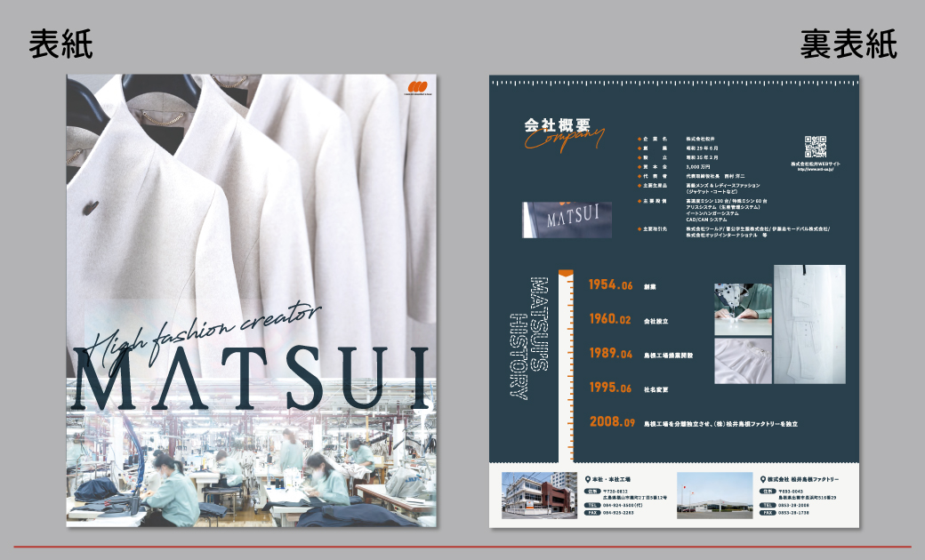Click the tall pattern paper photo
Screen dimensions: 925x560
click(x=809, y=324)
